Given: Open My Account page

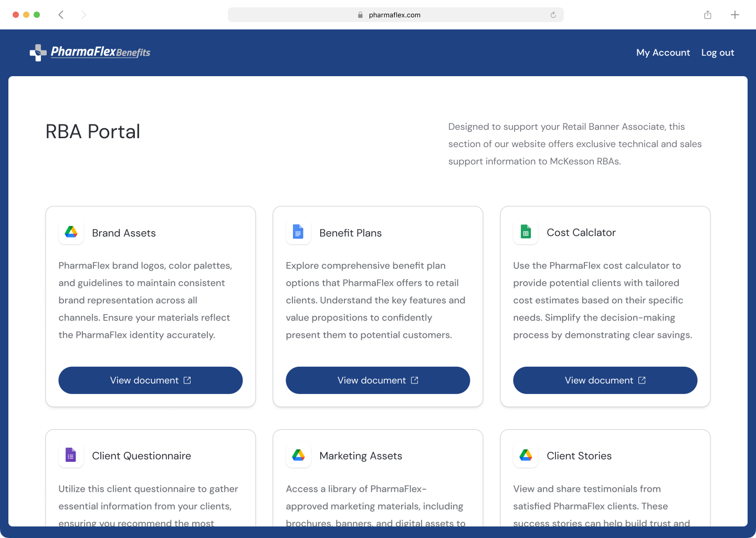Looking at the screenshot, I should click(663, 53).
